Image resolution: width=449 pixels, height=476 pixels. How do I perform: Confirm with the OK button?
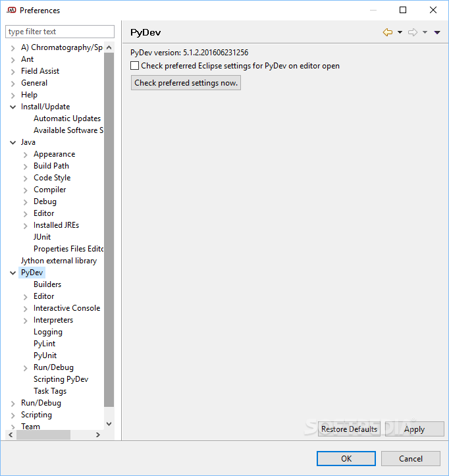tap(346, 458)
